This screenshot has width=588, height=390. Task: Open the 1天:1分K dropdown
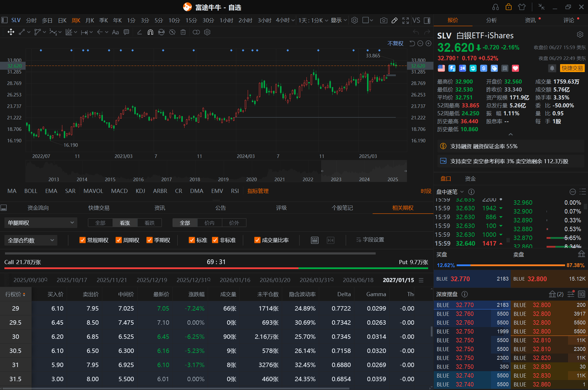[x=313, y=20]
